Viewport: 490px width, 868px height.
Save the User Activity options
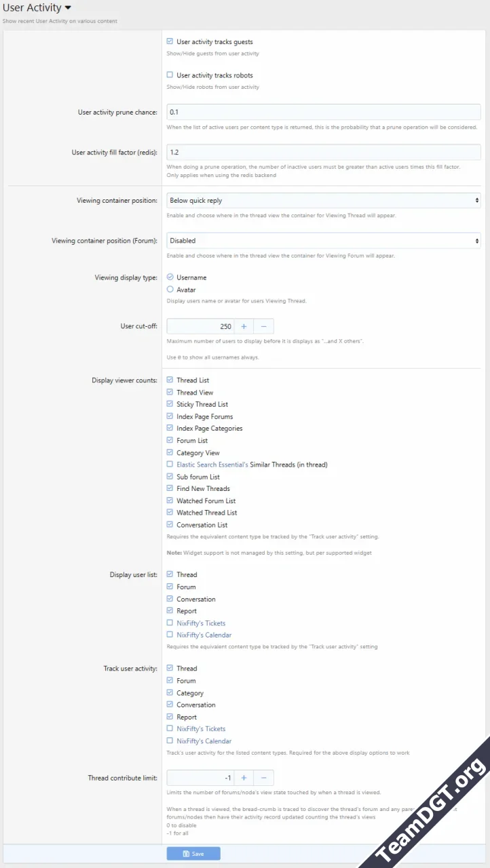click(x=193, y=853)
